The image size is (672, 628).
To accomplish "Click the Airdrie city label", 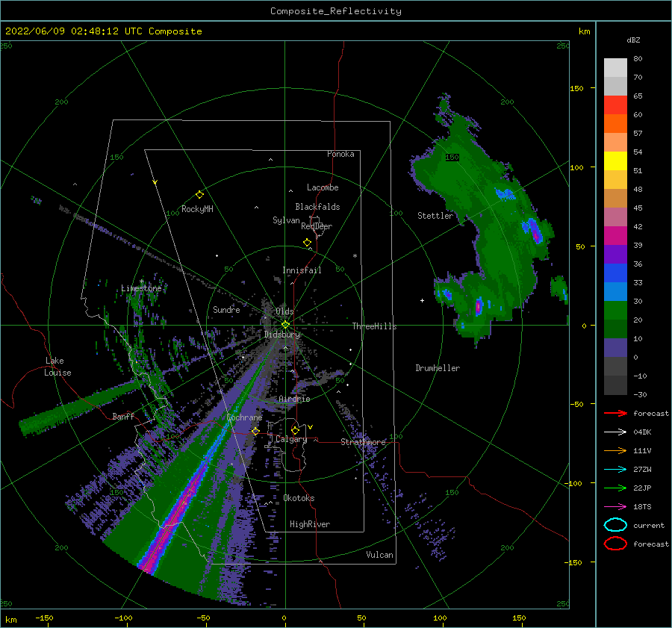I will [x=294, y=399].
